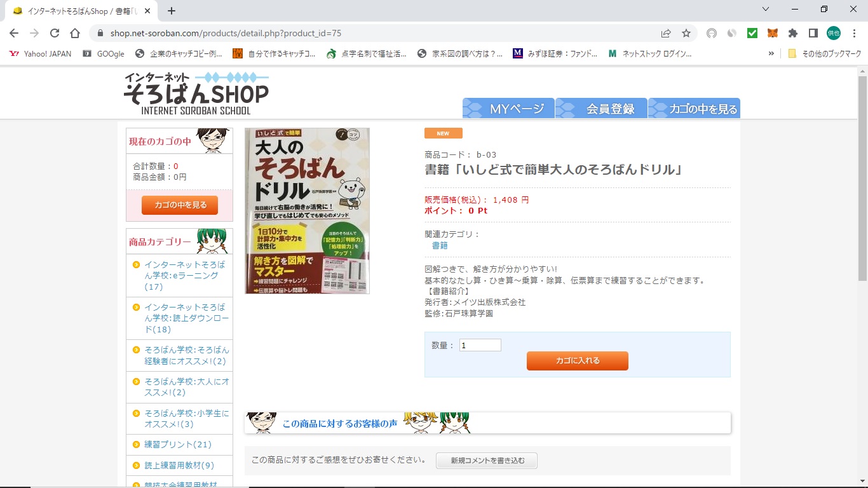Open ネットストック ログイン bookmark
868x488 pixels.
click(650, 54)
